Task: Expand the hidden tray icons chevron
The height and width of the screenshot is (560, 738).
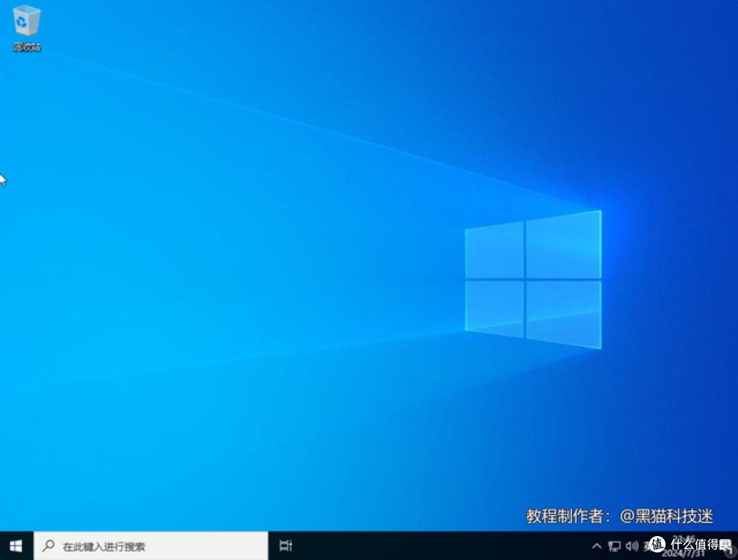Action: click(x=597, y=546)
